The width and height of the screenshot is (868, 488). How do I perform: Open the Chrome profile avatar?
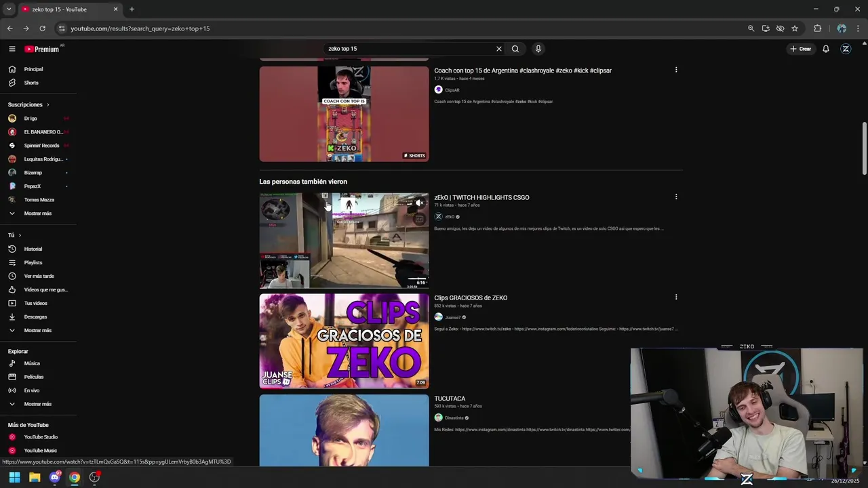[x=842, y=28]
